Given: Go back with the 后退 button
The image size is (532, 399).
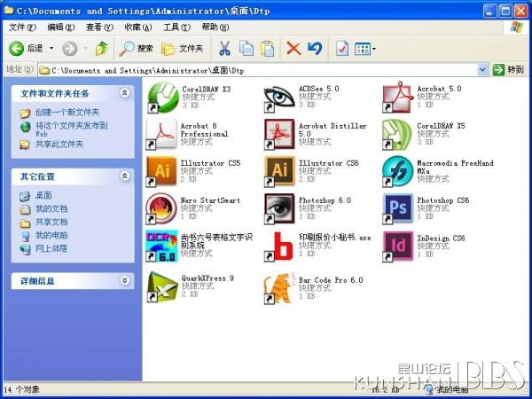Looking at the screenshot, I should coord(26,49).
